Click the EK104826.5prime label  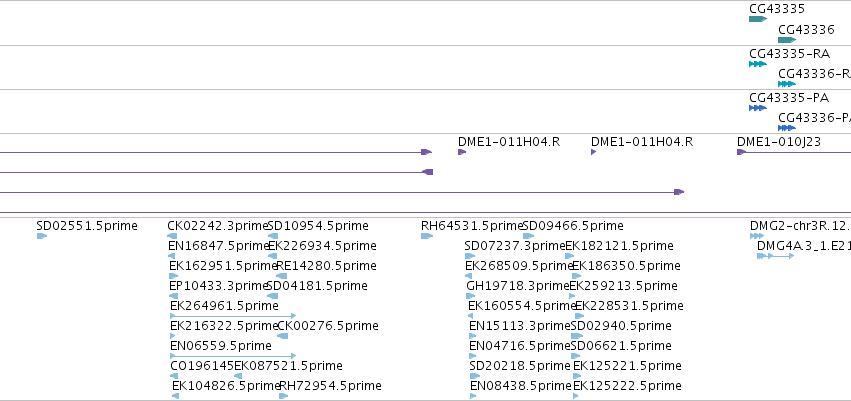226,386
